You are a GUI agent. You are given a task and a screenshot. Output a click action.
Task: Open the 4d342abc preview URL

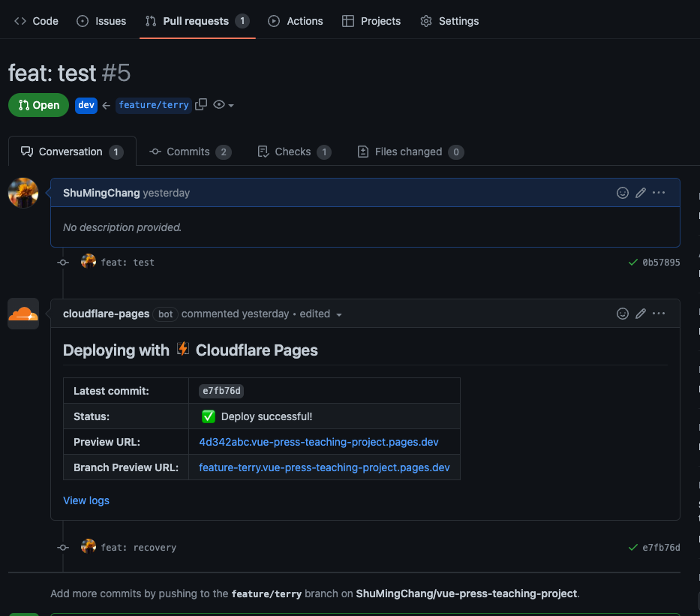coord(319,442)
